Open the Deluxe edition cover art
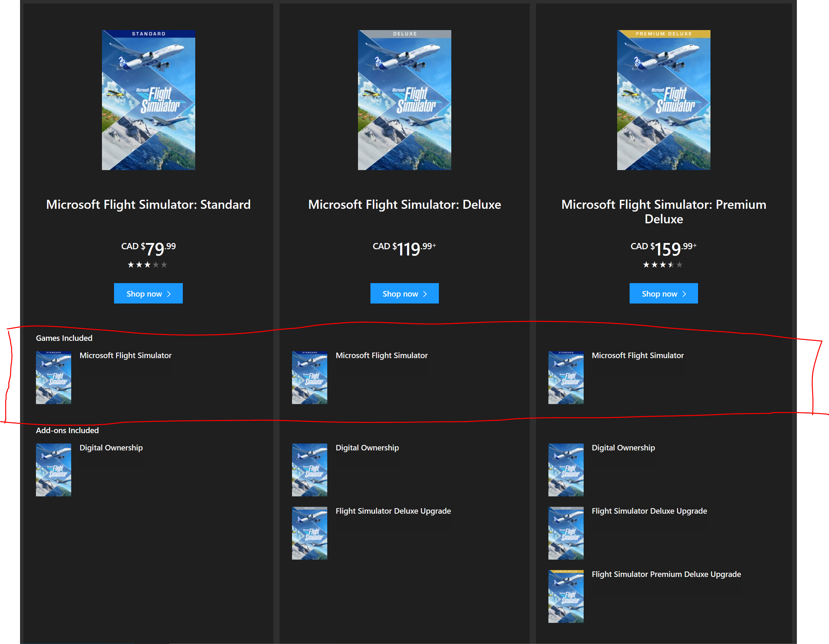 pyautogui.click(x=404, y=100)
